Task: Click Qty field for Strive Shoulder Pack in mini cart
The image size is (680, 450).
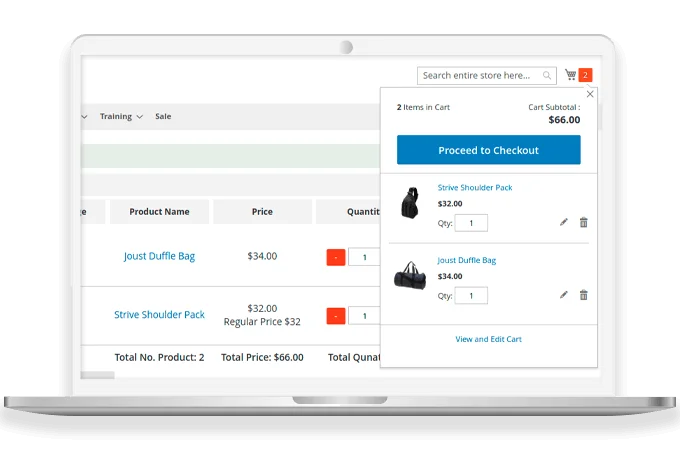Action: pyautogui.click(x=471, y=223)
